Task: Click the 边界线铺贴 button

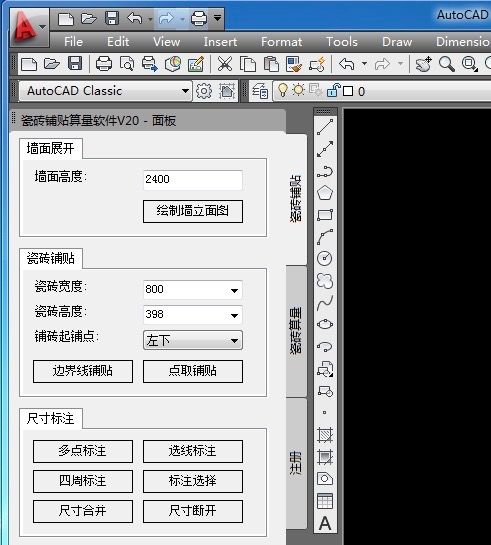Action: 83,371
